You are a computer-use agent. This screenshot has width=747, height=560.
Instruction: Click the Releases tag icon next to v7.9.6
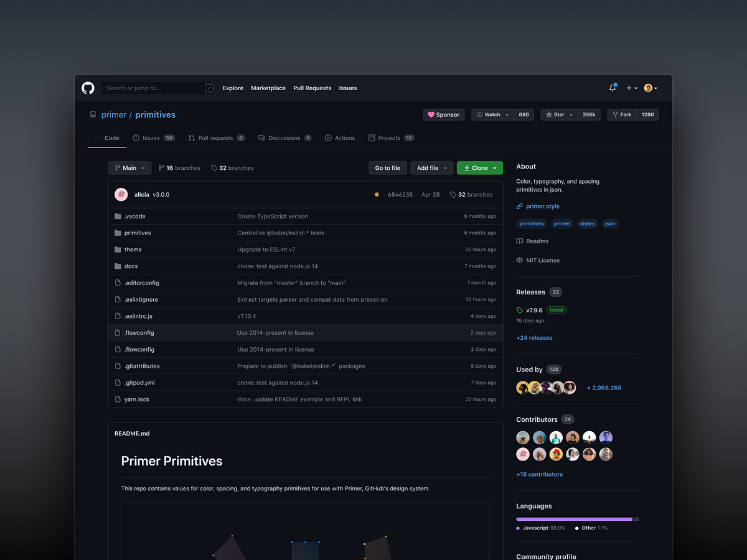tap(519, 309)
